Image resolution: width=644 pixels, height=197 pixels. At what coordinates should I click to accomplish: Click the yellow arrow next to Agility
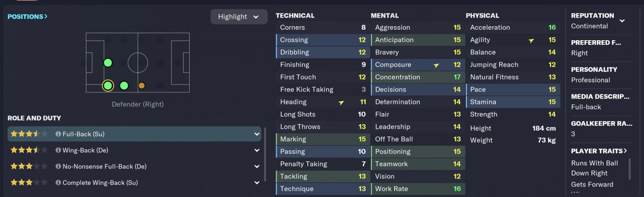pyautogui.click(x=531, y=40)
